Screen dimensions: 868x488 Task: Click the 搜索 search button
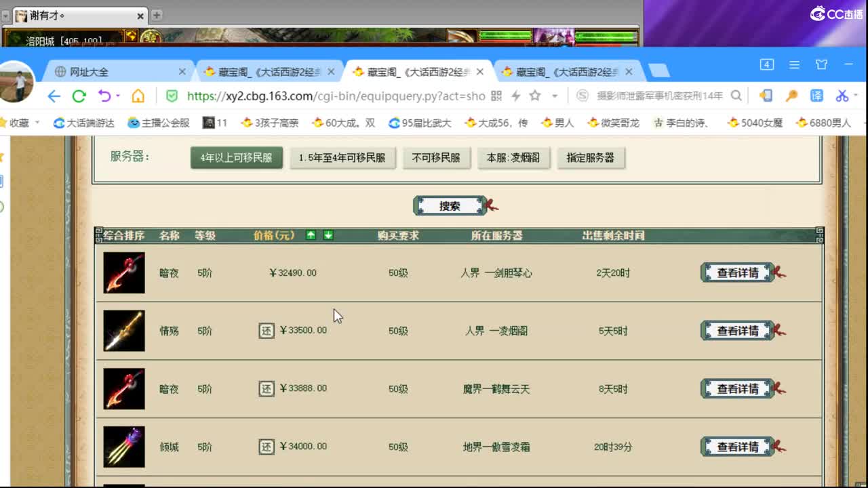450,206
